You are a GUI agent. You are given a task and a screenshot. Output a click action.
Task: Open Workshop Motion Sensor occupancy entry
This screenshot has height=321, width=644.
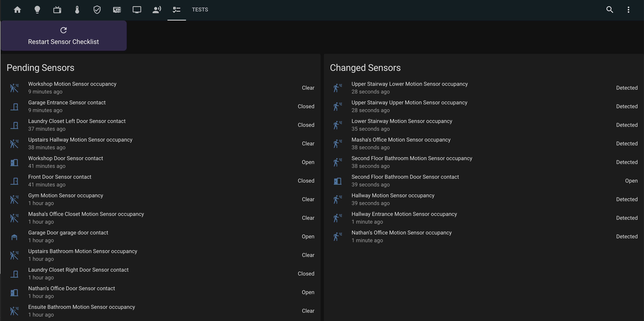click(x=72, y=84)
